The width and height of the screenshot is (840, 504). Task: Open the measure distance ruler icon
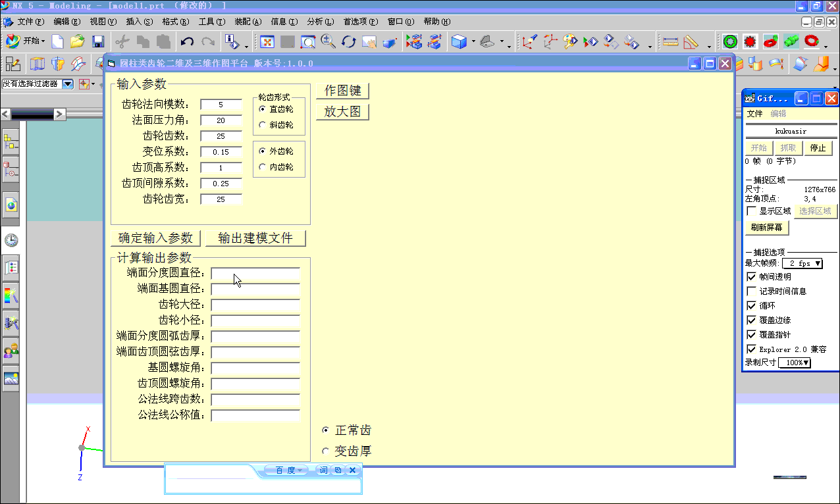pyautogui.click(x=671, y=42)
